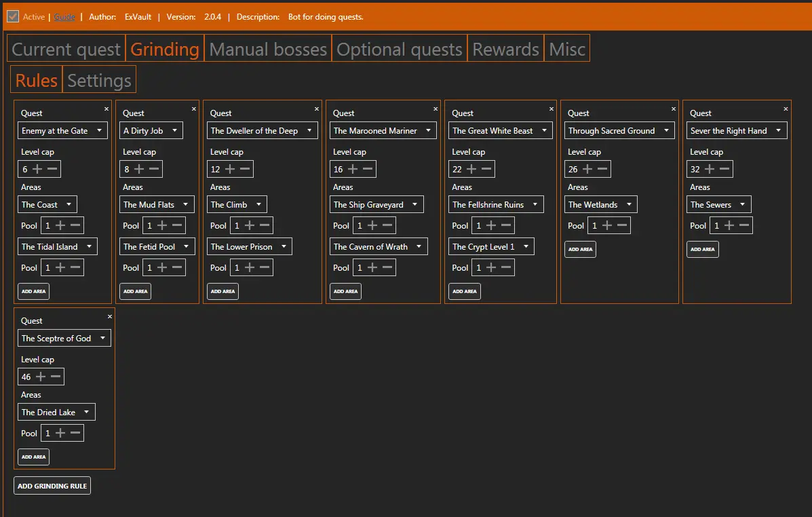This screenshot has width=812, height=517.
Task: Expand Sever the Right Hand dropdown
Action: pos(737,130)
